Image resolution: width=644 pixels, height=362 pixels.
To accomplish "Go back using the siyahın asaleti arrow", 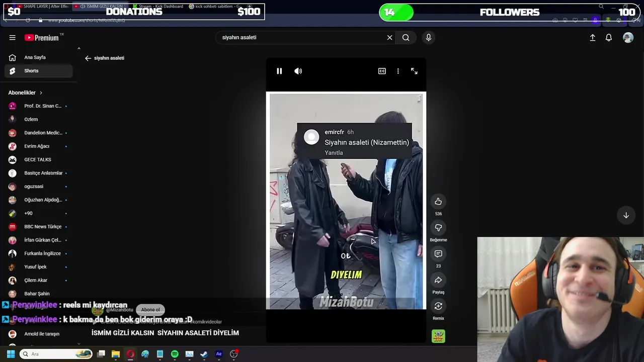I will coord(88,58).
